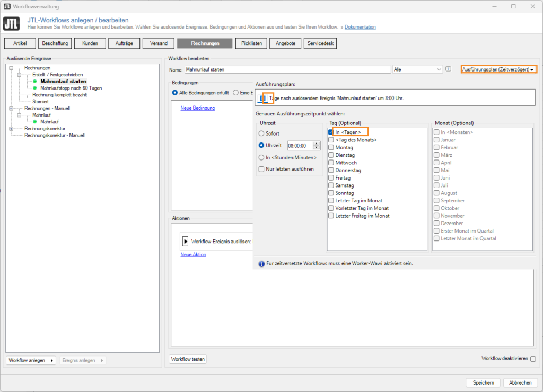Select the Sofort radio option
The image size is (543, 392).
(262, 133)
